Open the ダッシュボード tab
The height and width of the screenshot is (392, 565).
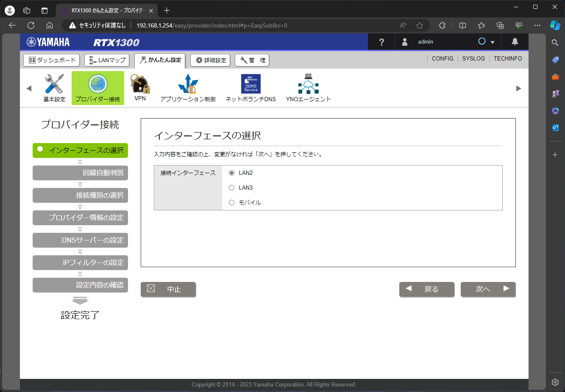(52, 60)
